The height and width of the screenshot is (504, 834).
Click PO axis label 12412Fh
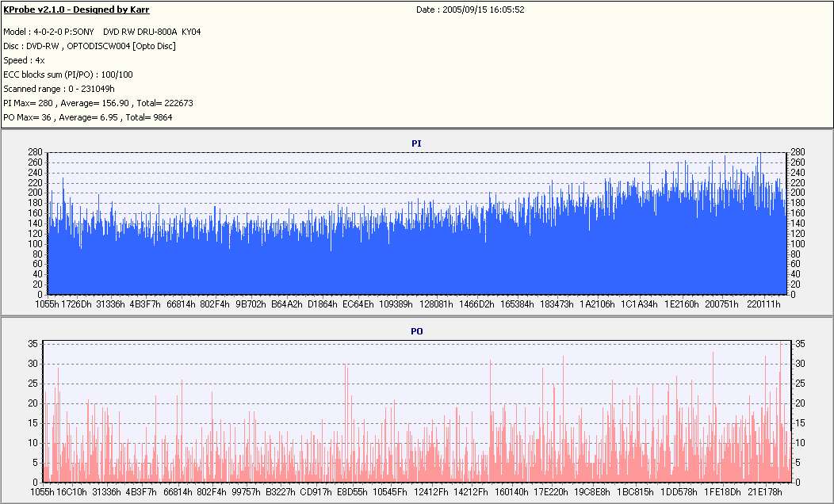[430, 492]
